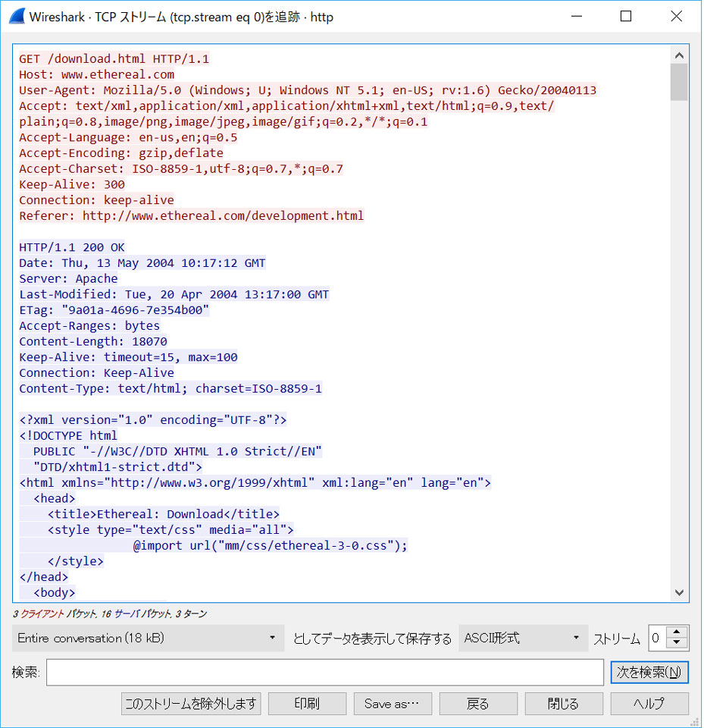Minimize the Wireshark stream window
This screenshot has width=704, height=728.
577,16
